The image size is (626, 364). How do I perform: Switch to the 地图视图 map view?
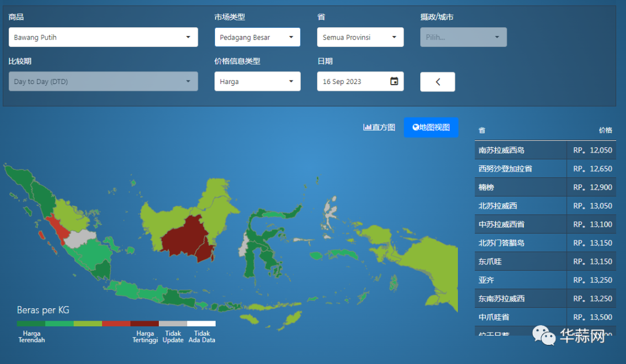tap(431, 128)
